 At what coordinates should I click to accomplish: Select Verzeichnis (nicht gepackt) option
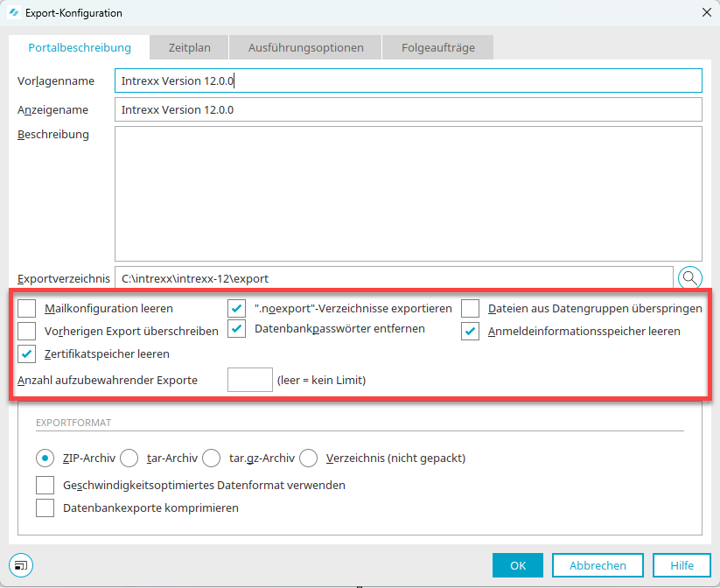point(308,458)
